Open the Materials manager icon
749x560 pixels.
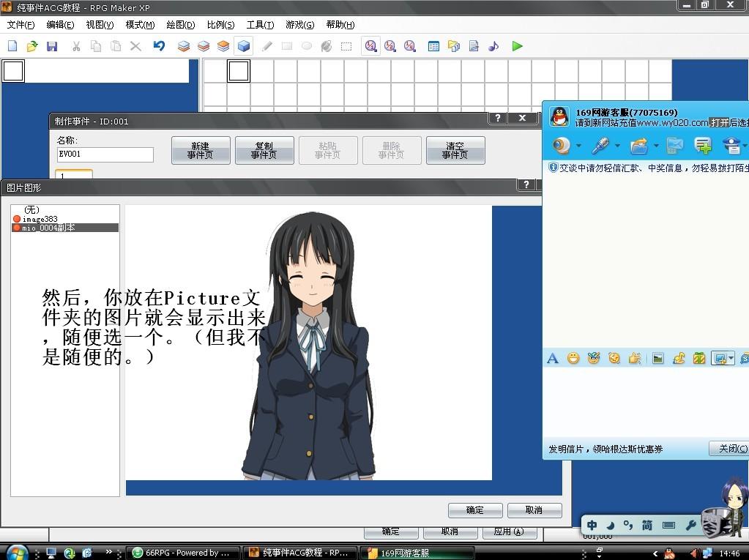point(454,46)
